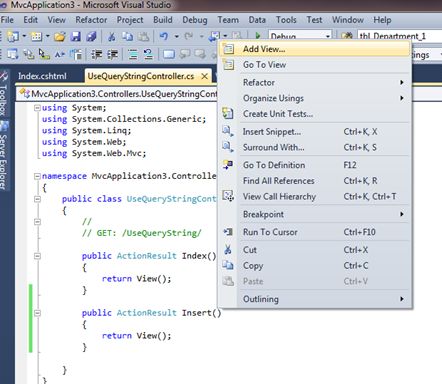Collapse the namespace MvcApplication3 code block
This screenshot has height=384, width=442.
click(x=37, y=176)
